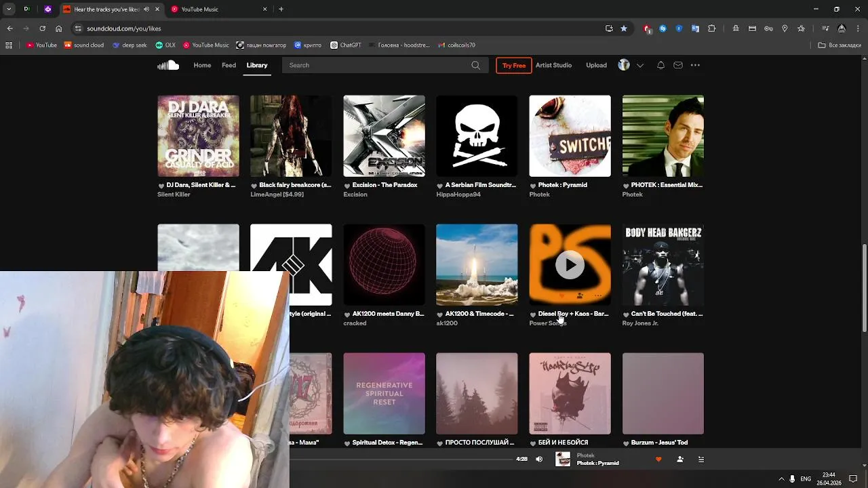Open notifications bell in SoundCloud header
The width and height of the screenshot is (868, 488).
660,65
